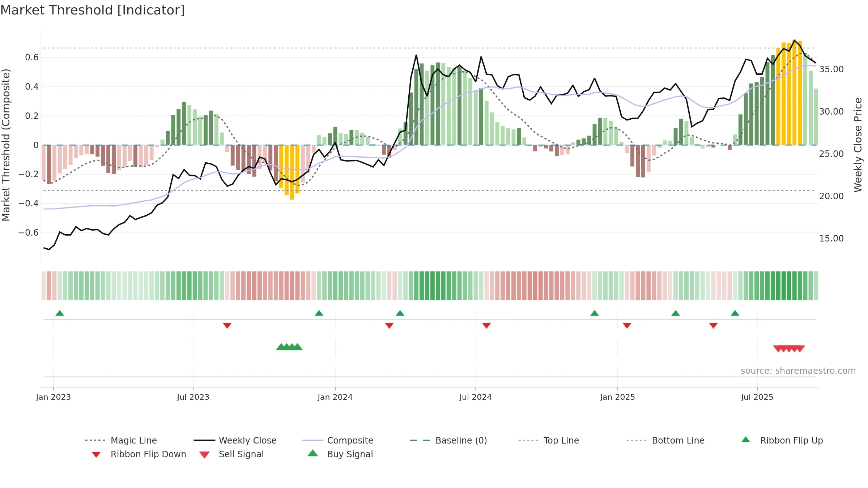Click the Jul 2024 x-axis label

point(476,397)
